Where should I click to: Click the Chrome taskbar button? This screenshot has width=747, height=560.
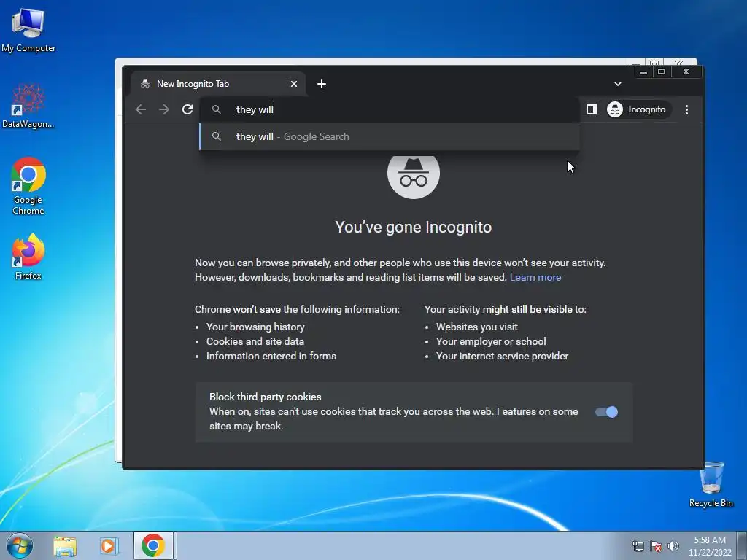tap(153, 545)
